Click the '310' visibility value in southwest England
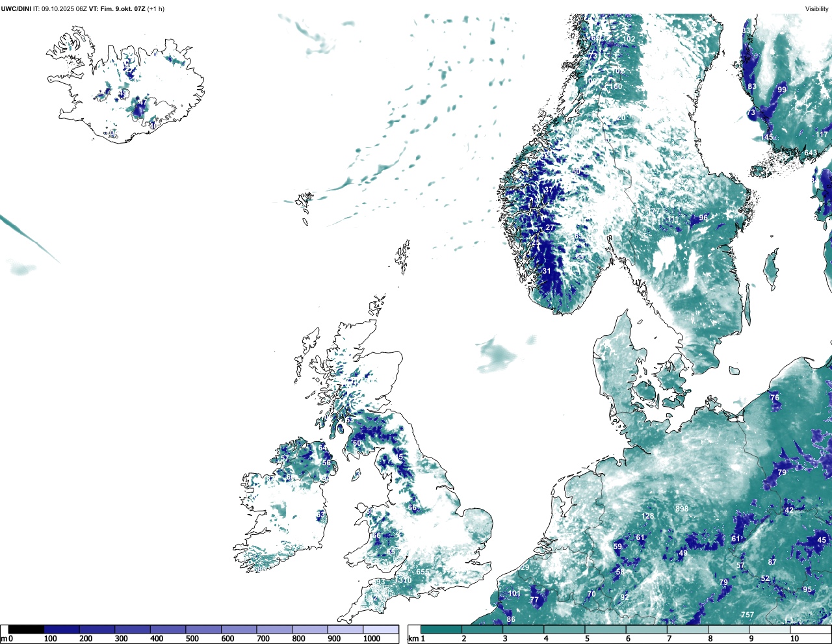 [x=405, y=580]
